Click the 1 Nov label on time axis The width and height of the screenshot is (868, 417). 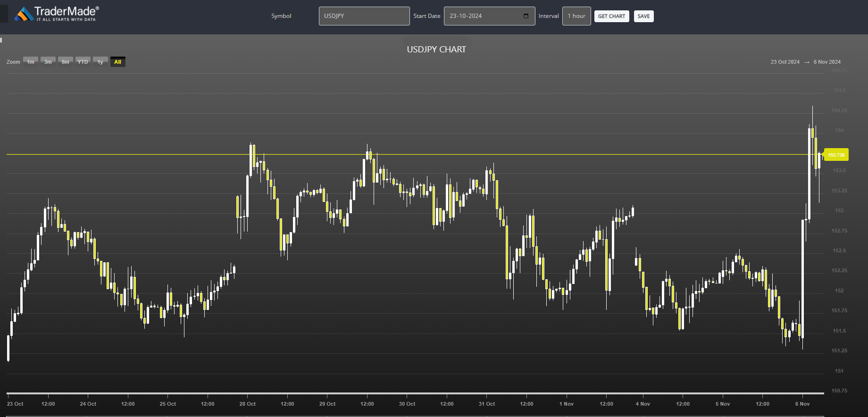[567, 404]
